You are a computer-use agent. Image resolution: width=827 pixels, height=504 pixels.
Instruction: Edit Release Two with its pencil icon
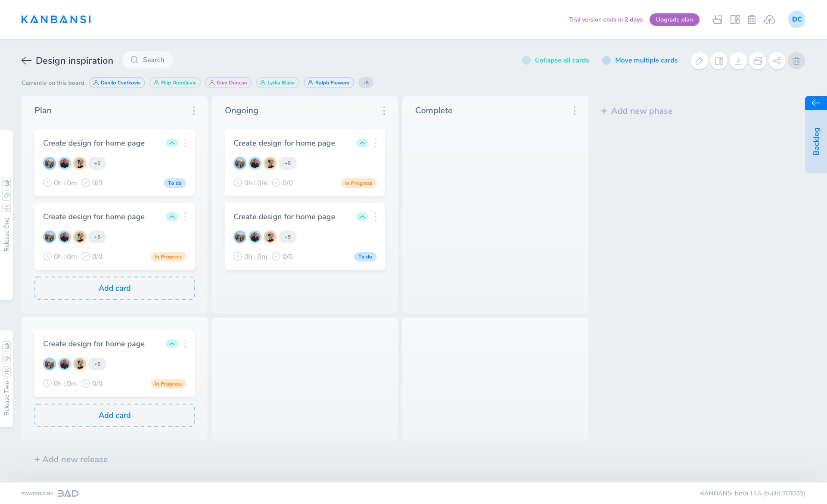point(6,359)
